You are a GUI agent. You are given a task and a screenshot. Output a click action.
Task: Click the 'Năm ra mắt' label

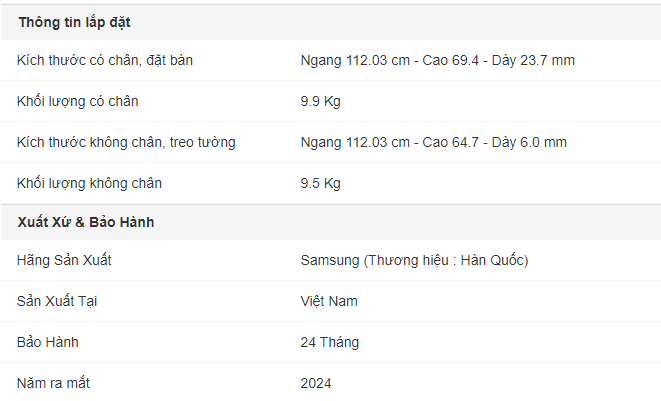53,383
